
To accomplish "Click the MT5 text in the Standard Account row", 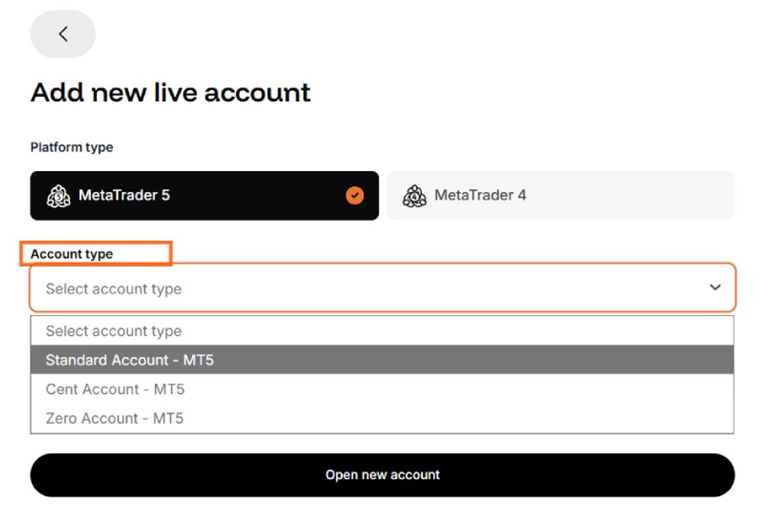I will 199,360.
